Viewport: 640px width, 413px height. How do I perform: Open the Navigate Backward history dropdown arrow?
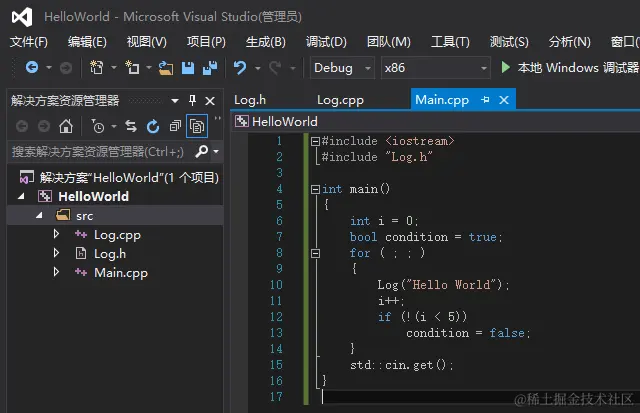point(49,67)
